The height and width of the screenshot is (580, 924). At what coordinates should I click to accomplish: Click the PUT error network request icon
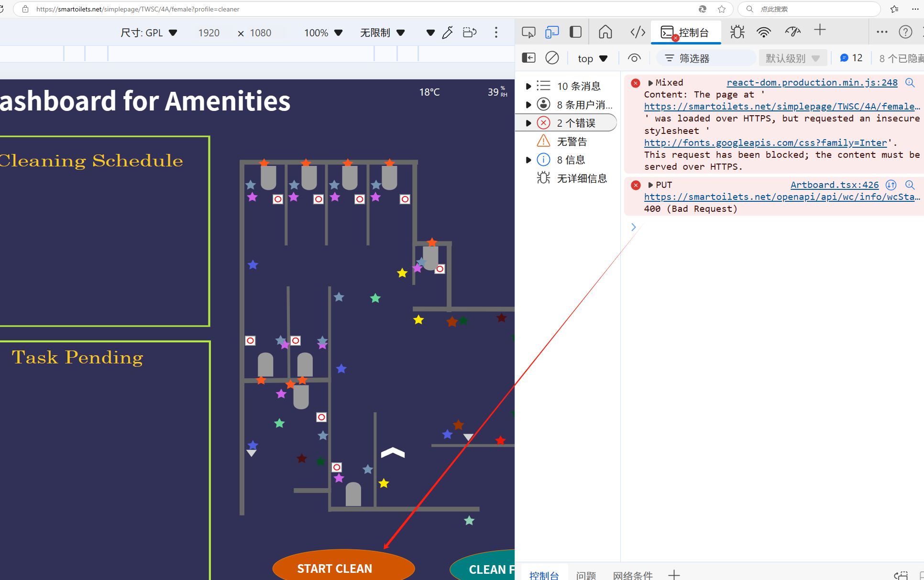[x=891, y=185]
